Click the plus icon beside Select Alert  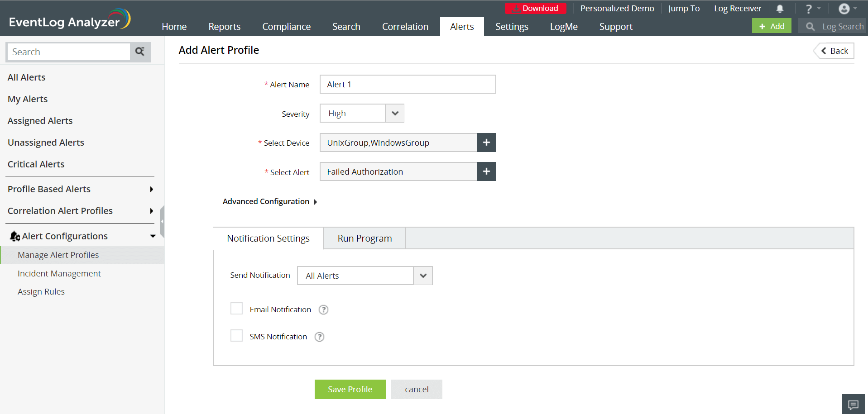pyautogui.click(x=486, y=171)
